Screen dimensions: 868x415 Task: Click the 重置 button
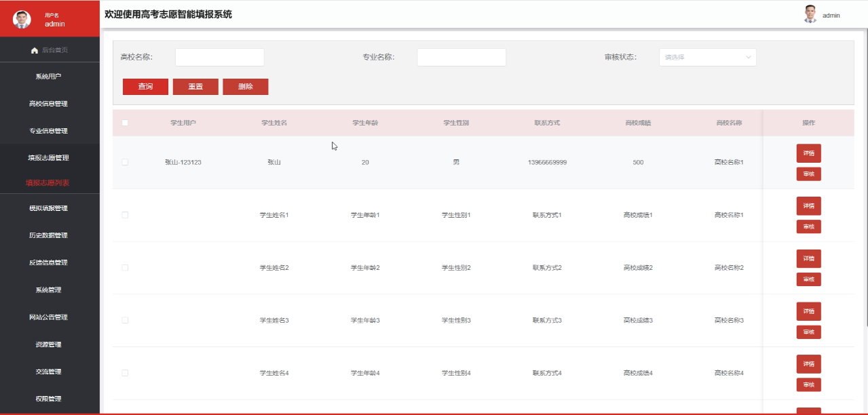coord(195,87)
